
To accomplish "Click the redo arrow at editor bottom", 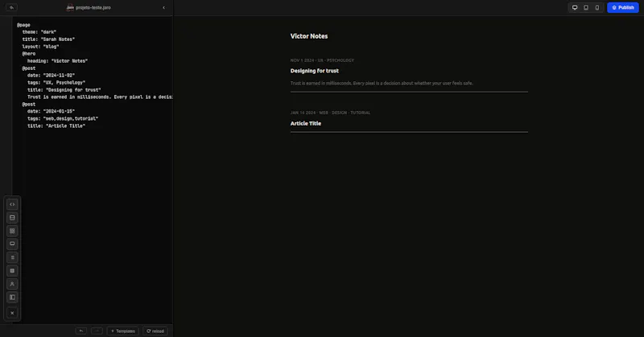I will 97,331.
